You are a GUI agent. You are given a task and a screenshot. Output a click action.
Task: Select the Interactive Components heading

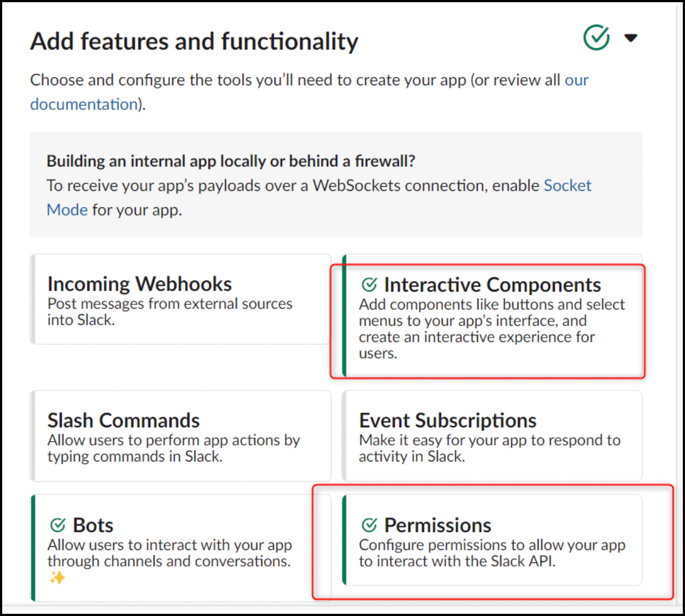492,285
